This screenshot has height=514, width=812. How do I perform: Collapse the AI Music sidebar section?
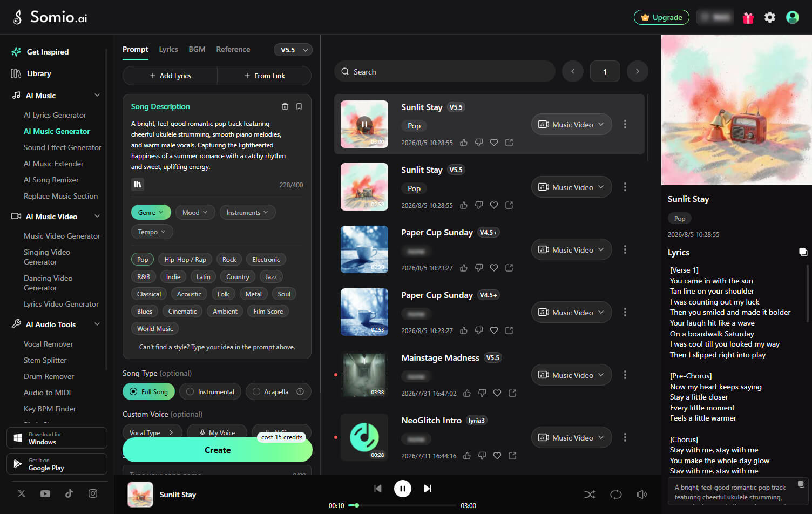pos(97,96)
